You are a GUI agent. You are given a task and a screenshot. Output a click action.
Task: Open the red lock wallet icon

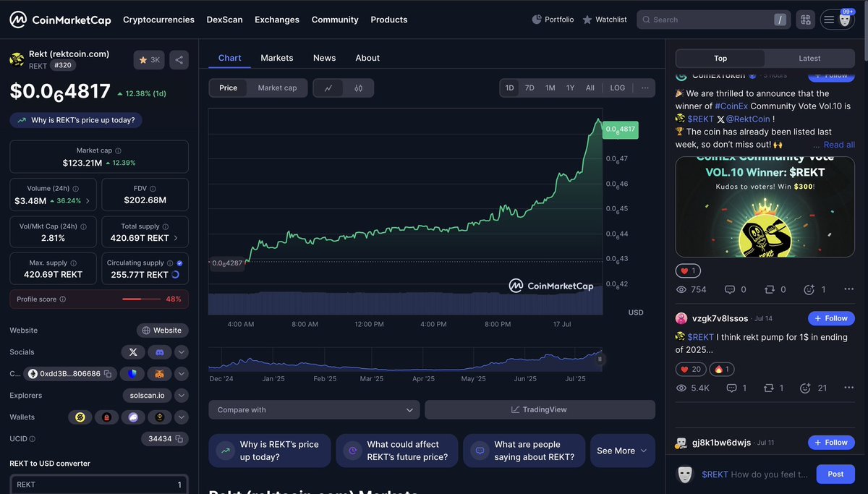(x=106, y=417)
